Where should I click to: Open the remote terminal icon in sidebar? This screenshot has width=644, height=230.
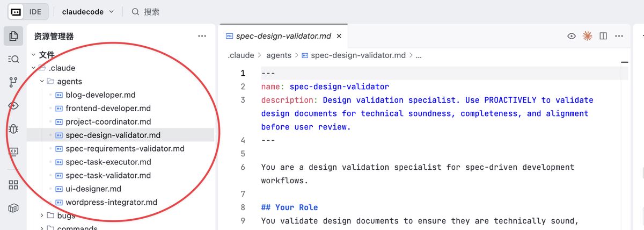13,152
